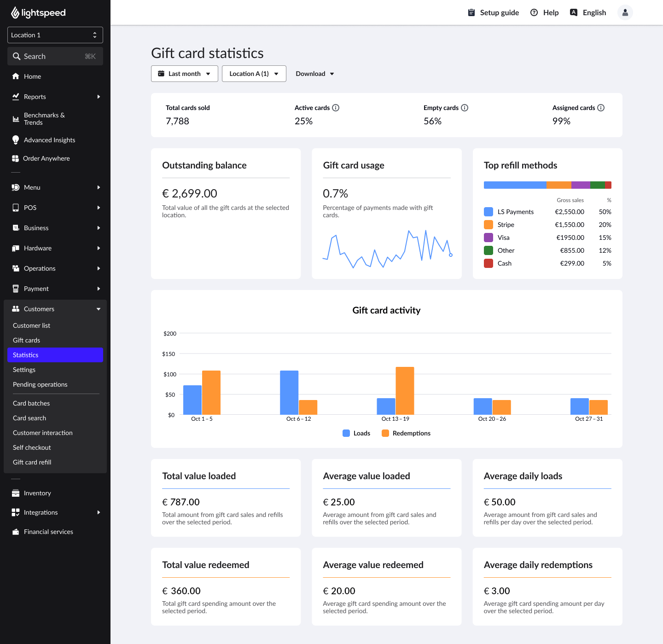Open the Download options

pyautogui.click(x=314, y=74)
